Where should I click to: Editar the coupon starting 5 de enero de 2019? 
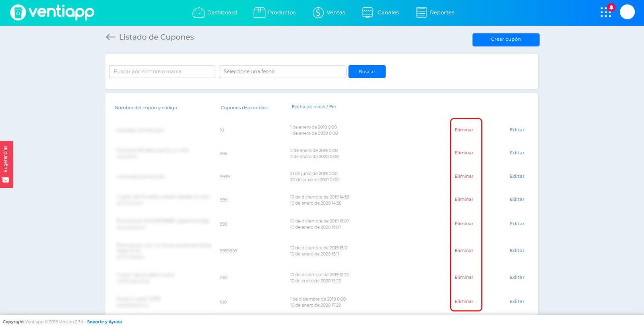517,153
